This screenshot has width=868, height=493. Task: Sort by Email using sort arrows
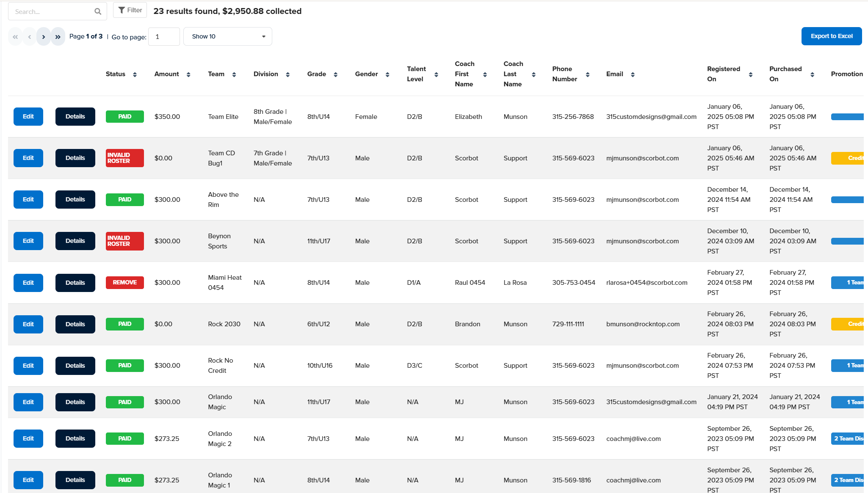coord(633,74)
